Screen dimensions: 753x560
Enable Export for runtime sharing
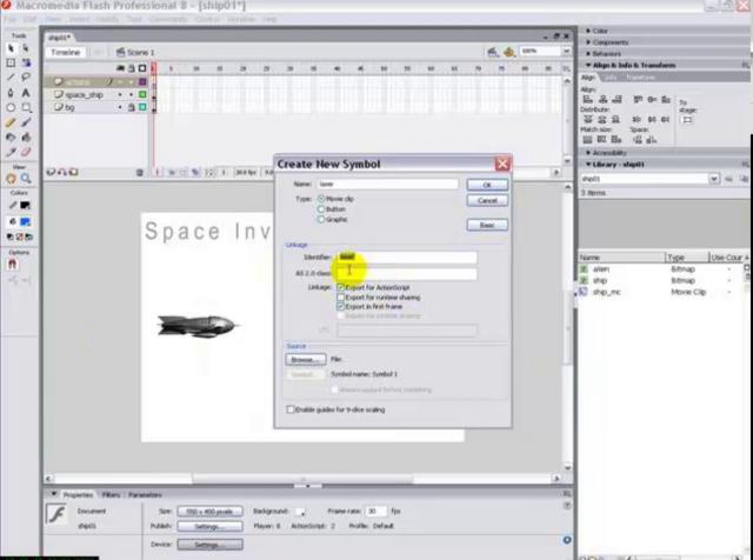340,297
